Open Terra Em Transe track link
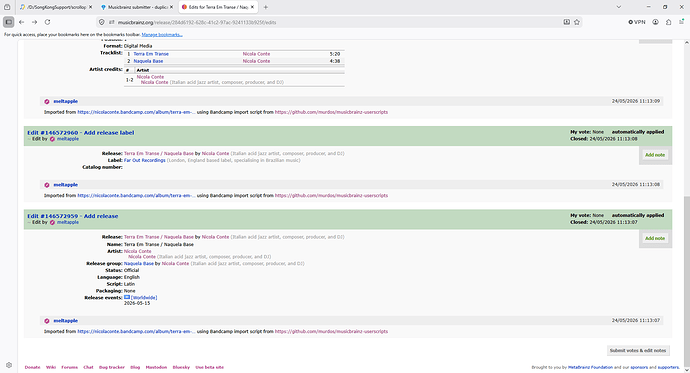 [151, 54]
